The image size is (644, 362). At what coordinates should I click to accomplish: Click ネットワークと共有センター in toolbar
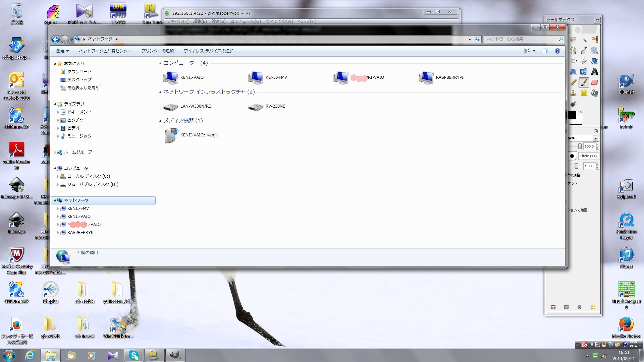105,51
